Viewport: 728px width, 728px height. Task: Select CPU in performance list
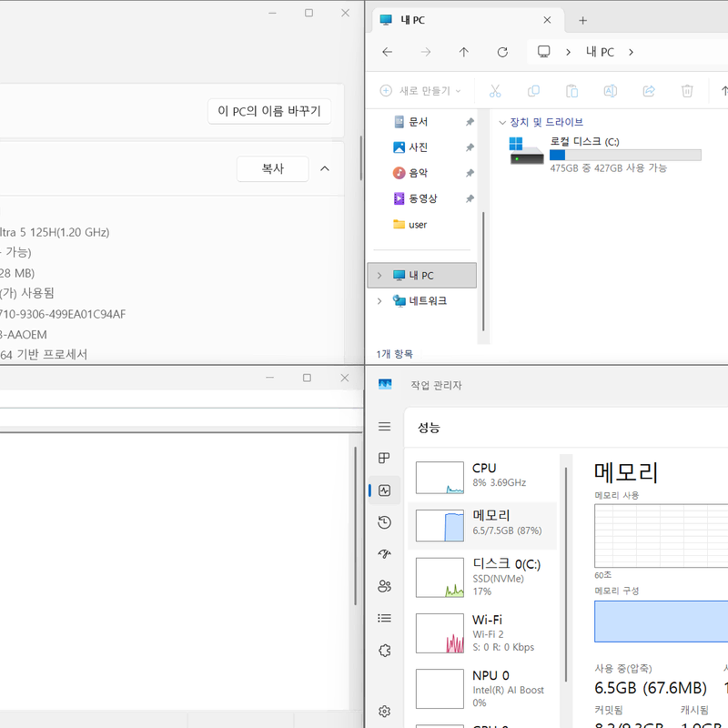click(482, 477)
